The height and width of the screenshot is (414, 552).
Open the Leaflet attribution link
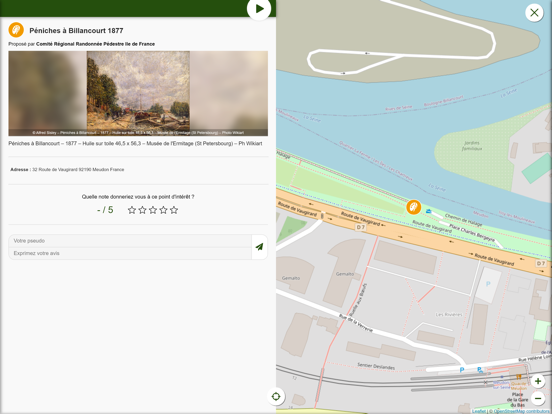(x=478, y=411)
